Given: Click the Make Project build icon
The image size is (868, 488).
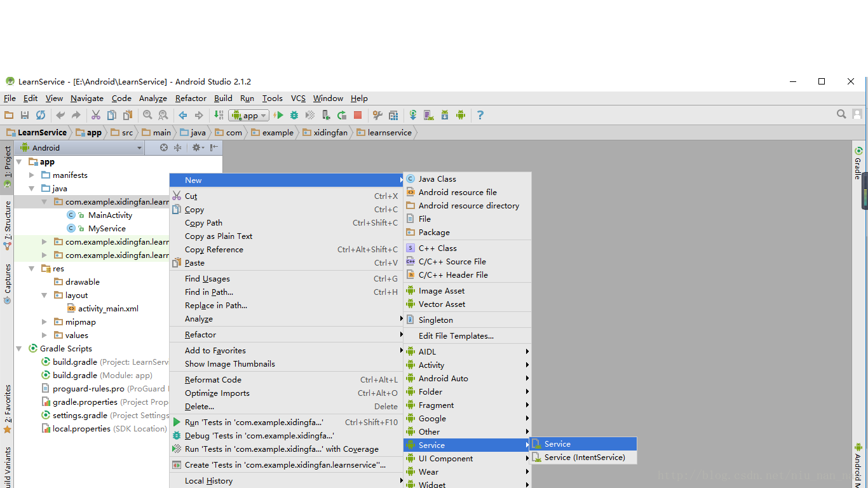Looking at the screenshot, I should click(219, 115).
